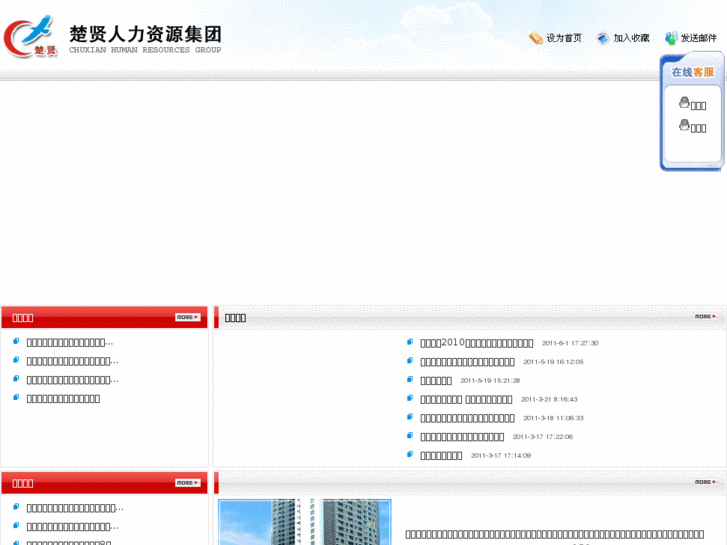This screenshot has width=727, height=545.
Task: Open MORE in the upper red panel header
Action: point(188,317)
